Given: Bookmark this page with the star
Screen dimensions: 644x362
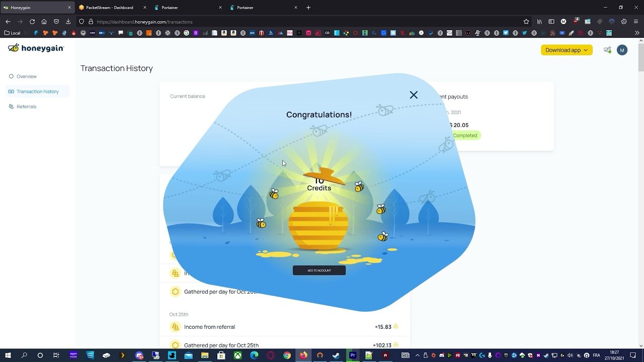Looking at the screenshot, I should click(526, 22).
